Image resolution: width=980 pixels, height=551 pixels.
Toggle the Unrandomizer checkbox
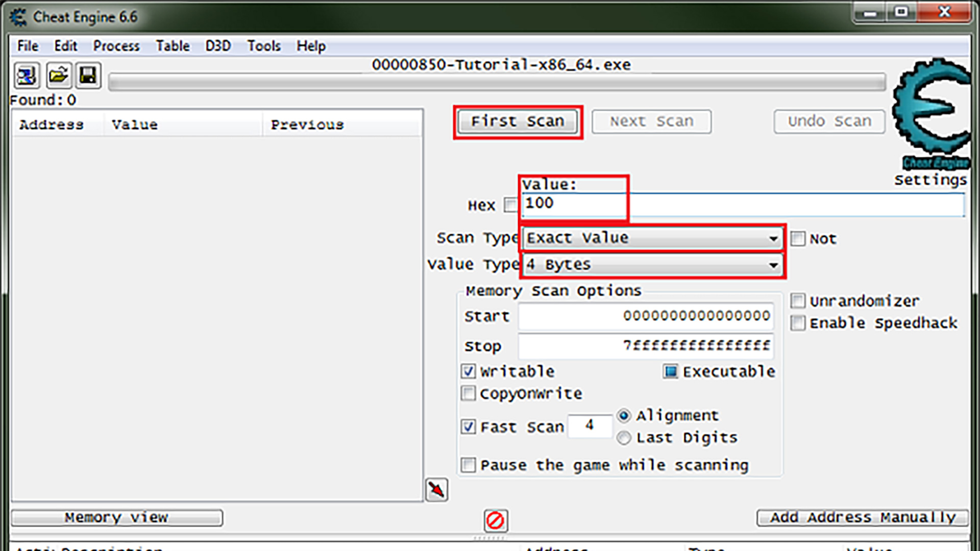tap(798, 301)
